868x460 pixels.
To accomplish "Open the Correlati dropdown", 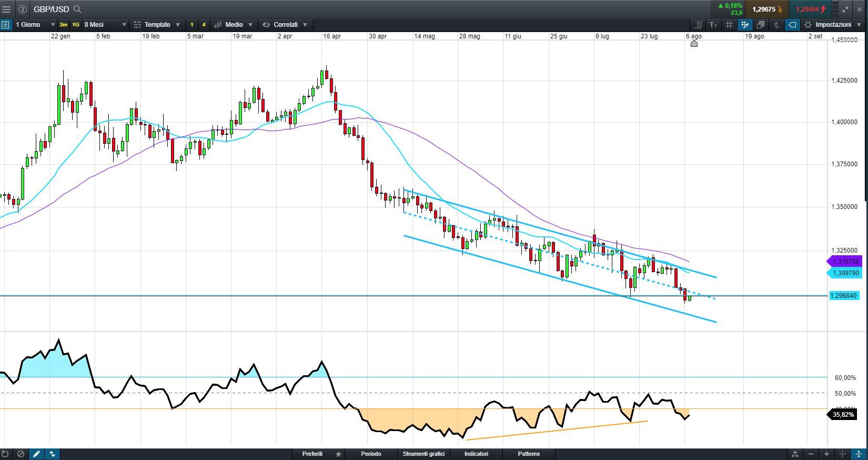I will 285,25.
